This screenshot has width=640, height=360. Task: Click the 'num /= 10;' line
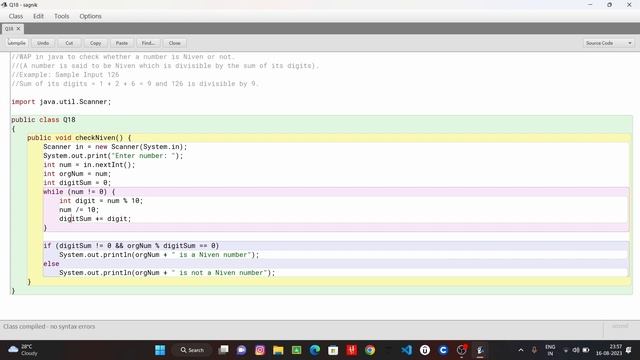(x=79, y=209)
